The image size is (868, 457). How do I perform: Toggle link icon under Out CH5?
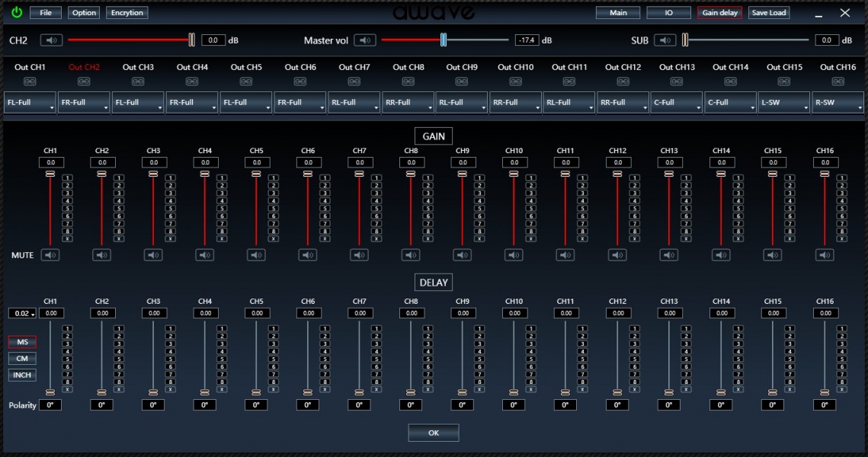[x=246, y=81]
